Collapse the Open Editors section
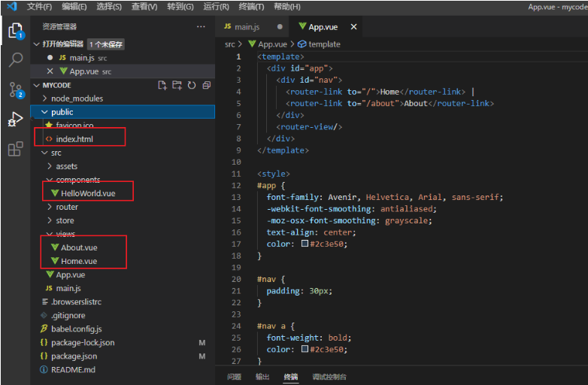This screenshot has width=588, height=385. tap(37, 44)
